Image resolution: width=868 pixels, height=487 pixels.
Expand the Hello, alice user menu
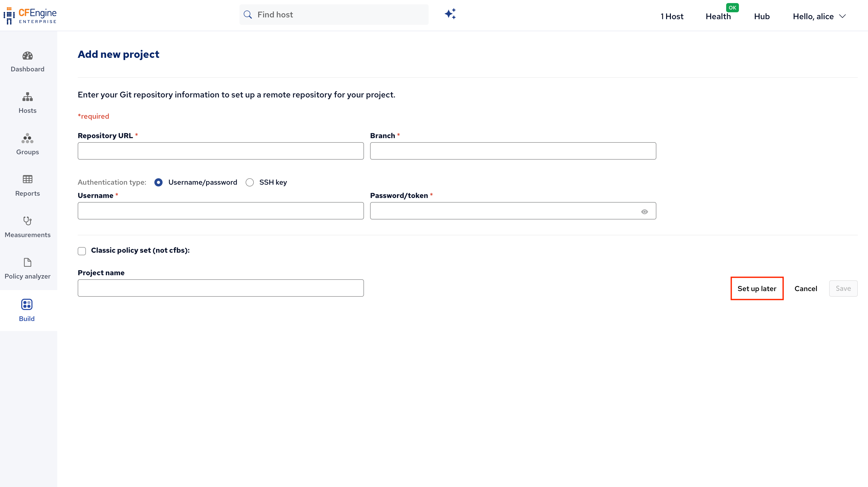(x=819, y=16)
